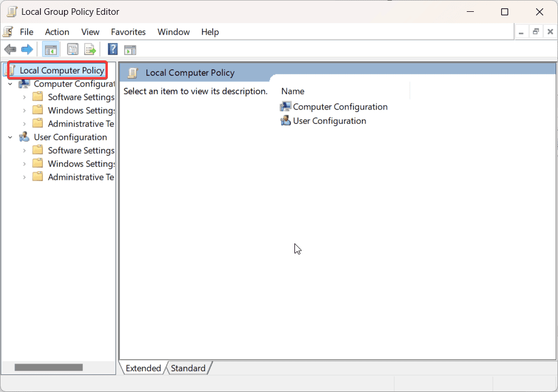Open the Help menu

click(210, 32)
